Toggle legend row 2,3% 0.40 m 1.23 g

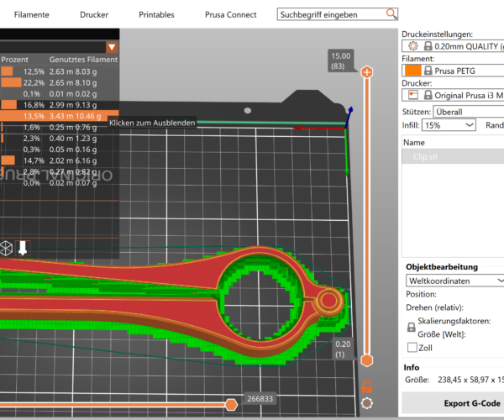pyautogui.click(x=60, y=138)
